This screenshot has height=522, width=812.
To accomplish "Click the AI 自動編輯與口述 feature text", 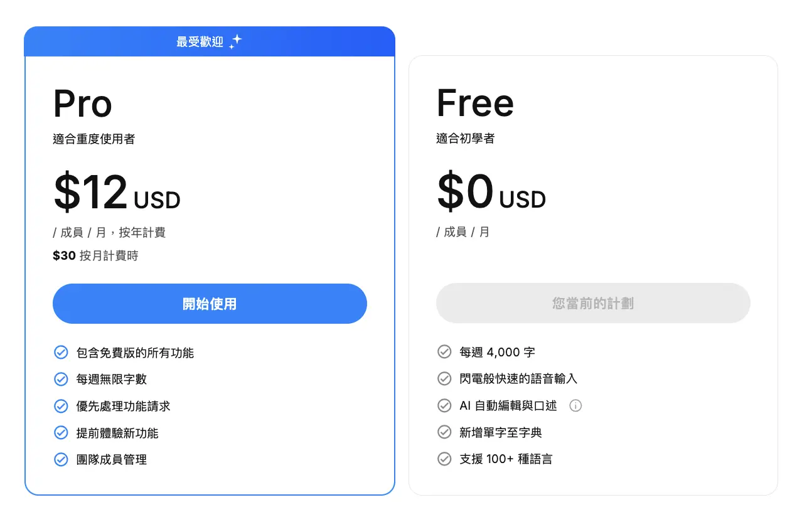I will coord(508,405).
